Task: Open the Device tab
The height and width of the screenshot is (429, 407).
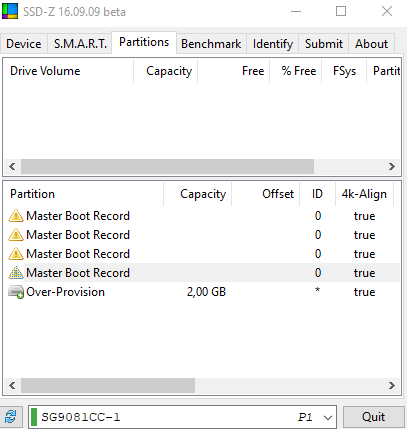Action: click(24, 44)
